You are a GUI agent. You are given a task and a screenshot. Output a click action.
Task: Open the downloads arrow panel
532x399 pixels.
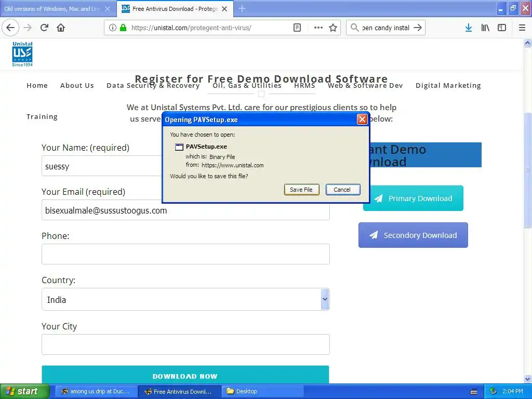coord(469,28)
